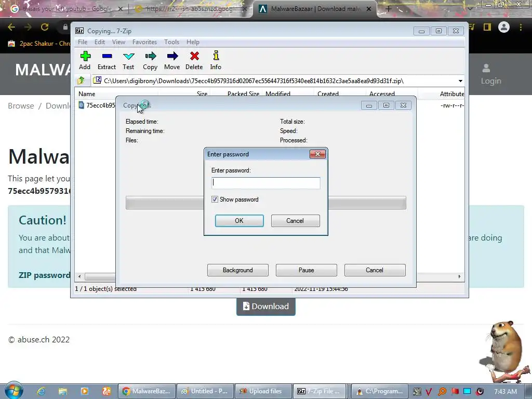532x399 pixels.
Task: Click the Test toolbar icon
Action: coord(128,60)
